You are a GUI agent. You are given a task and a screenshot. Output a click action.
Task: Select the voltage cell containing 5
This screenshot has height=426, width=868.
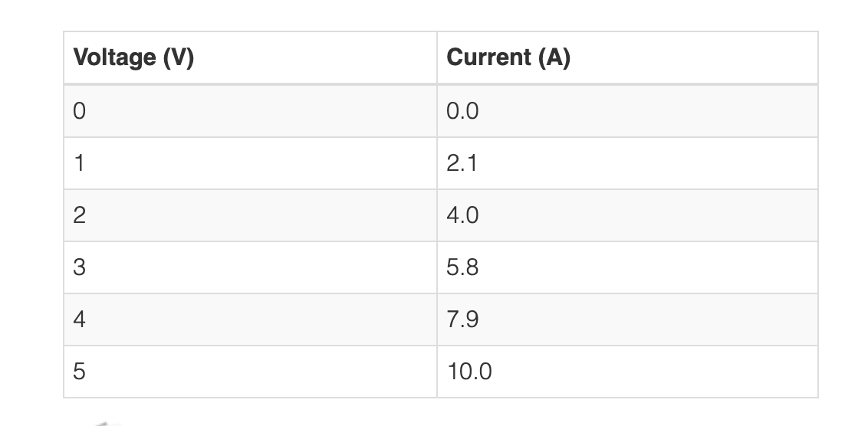pyautogui.click(x=250, y=372)
